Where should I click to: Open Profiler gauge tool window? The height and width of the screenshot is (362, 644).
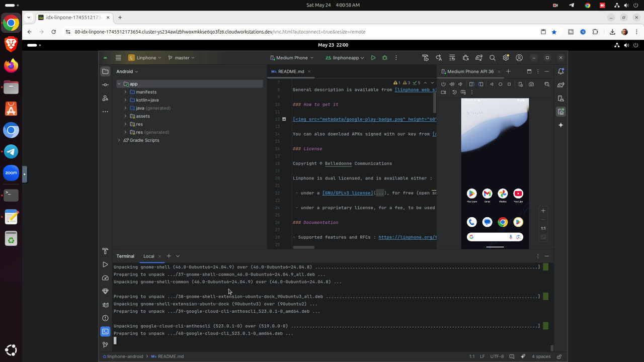(105, 278)
